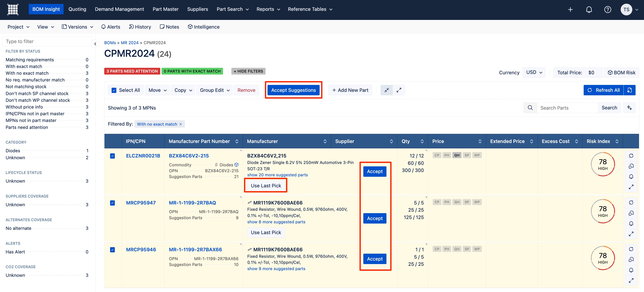
Task: Expand the MRCP95946 row arrows icon
Action: (631, 281)
